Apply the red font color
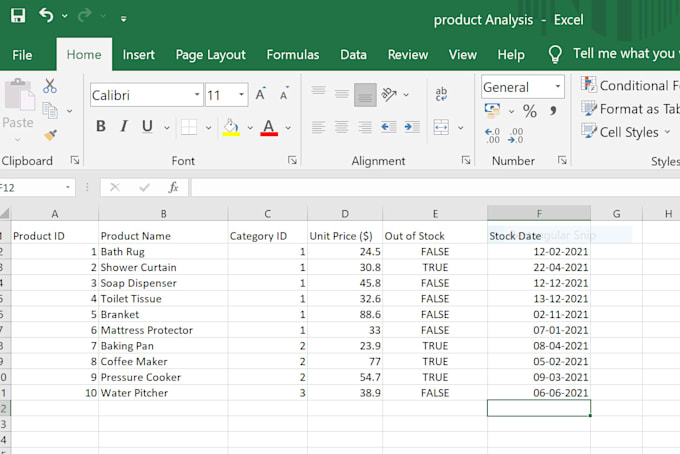Image resolution: width=680 pixels, height=454 pixels. point(269,127)
